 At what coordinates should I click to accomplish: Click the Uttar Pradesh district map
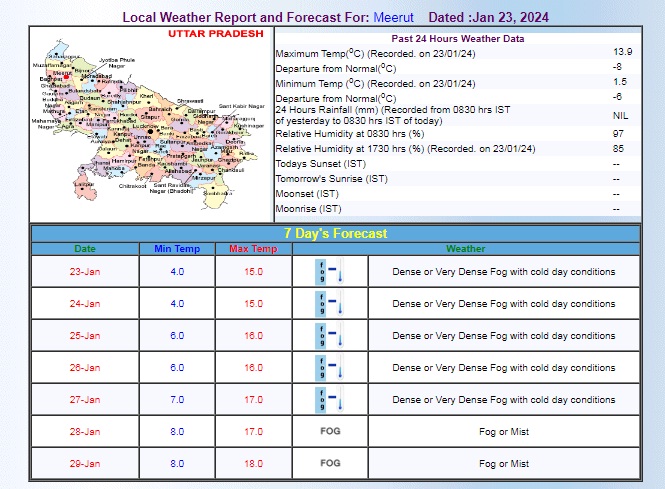tap(148, 124)
